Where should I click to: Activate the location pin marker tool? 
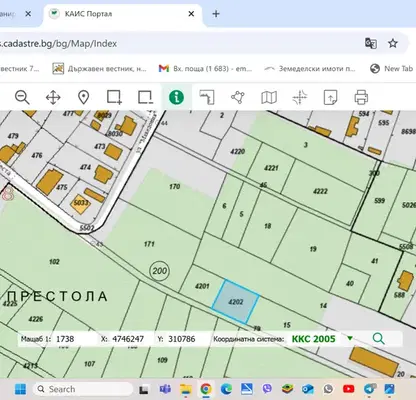click(83, 98)
